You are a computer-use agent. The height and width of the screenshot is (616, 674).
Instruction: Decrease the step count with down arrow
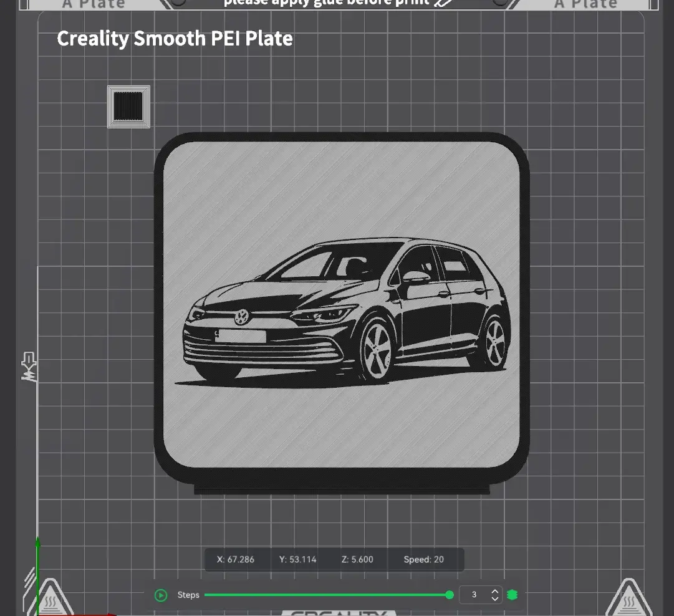tap(495, 599)
